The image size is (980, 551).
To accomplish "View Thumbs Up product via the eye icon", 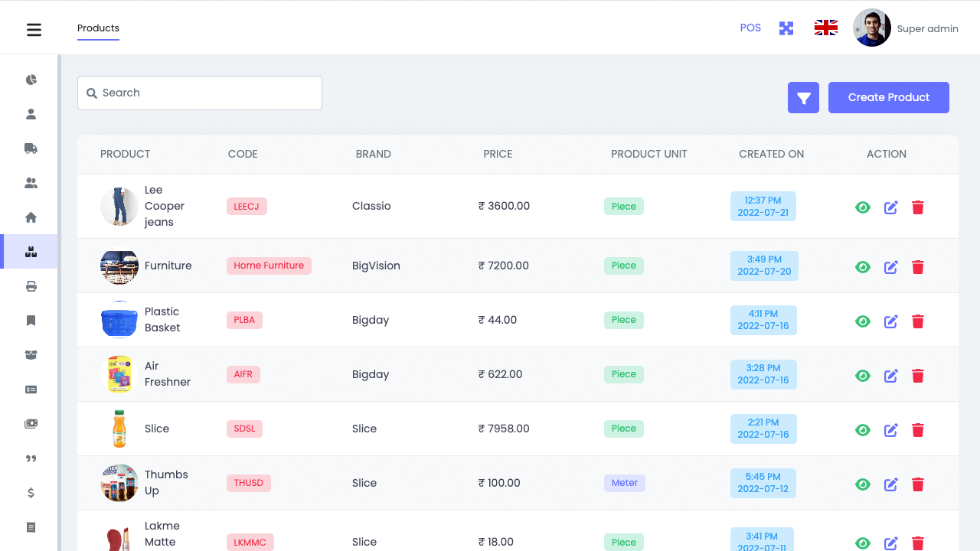I will 863,484.
